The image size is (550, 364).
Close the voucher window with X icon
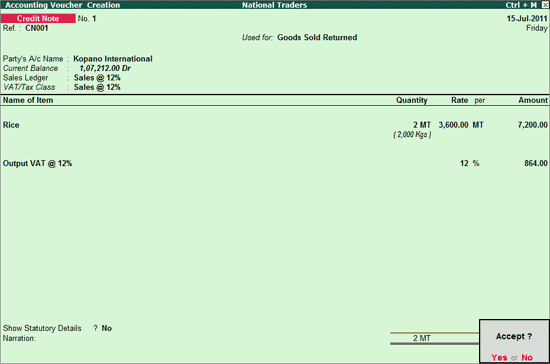[x=545, y=5]
